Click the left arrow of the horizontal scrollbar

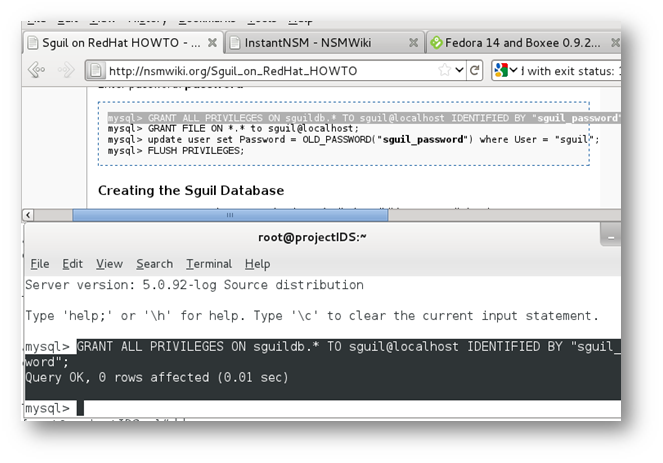pyautogui.click(x=28, y=215)
